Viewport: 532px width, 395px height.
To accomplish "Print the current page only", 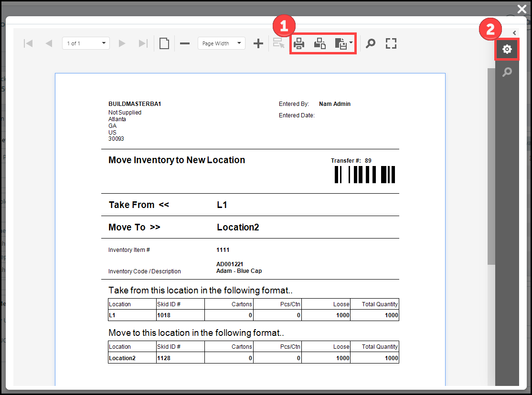I will pyautogui.click(x=319, y=43).
